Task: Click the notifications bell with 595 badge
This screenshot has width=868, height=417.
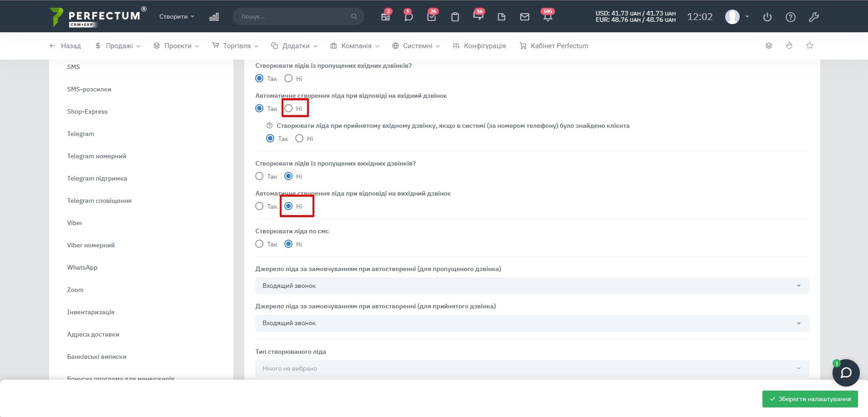Action: click(x=548, y=17)
